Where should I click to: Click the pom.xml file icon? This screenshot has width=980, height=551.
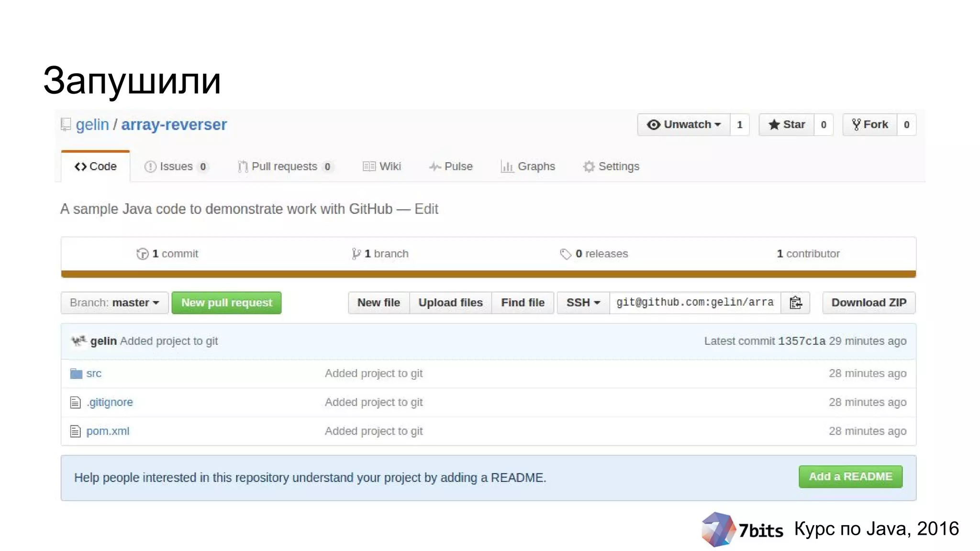click(75, 431)
